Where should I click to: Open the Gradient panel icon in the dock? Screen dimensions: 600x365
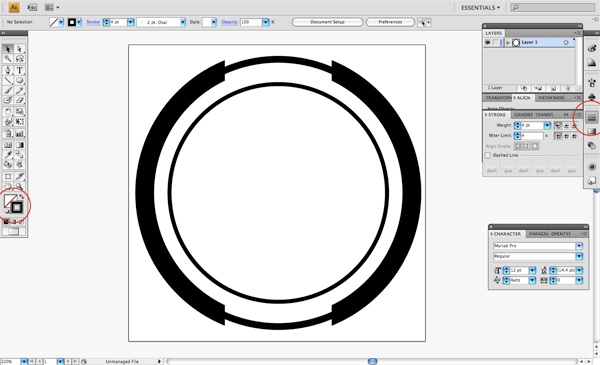[x=592, y=132]
